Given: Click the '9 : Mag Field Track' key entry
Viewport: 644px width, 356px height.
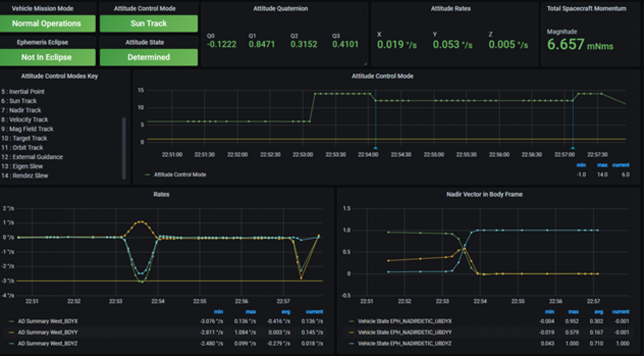Looking at the screenshot, I should click(x=27, y=129).
